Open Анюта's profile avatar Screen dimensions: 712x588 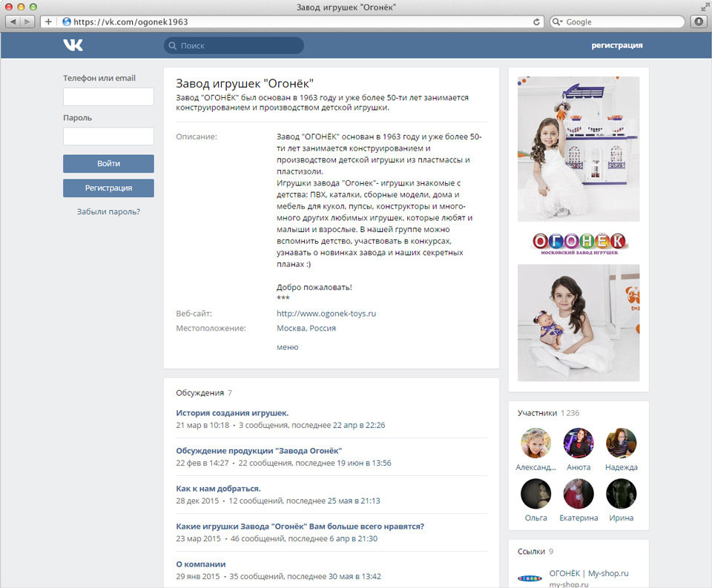click(578, 443)
